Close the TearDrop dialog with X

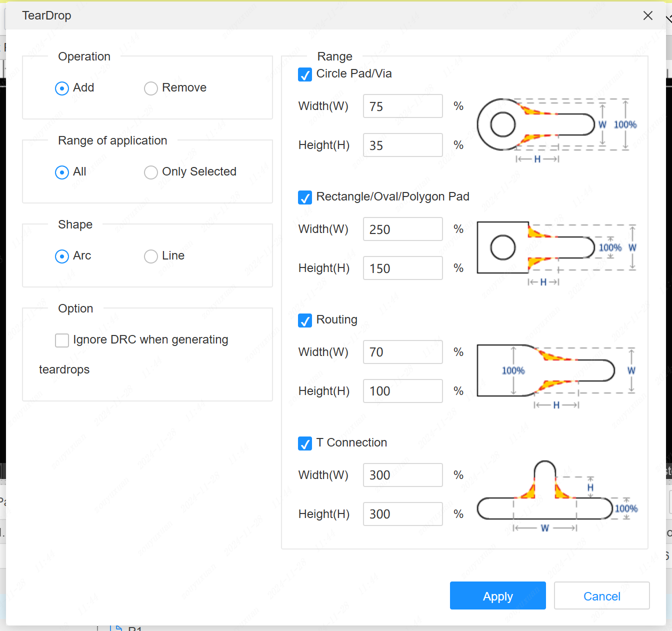(x=647, y=15)
